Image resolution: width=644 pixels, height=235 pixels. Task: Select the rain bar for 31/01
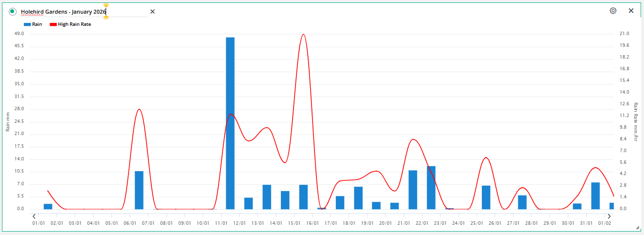click(x=595, y=196)
